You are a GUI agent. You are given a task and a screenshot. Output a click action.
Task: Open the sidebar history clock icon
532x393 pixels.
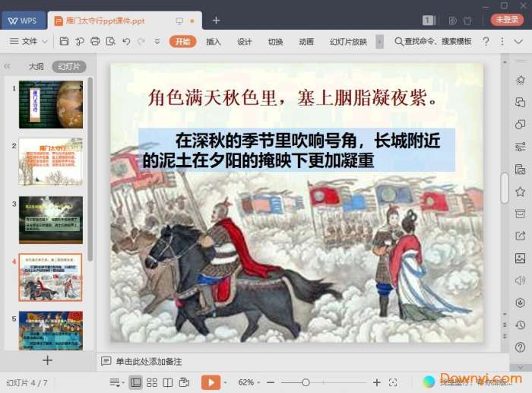pyautogui.click(x=520, y=325)
